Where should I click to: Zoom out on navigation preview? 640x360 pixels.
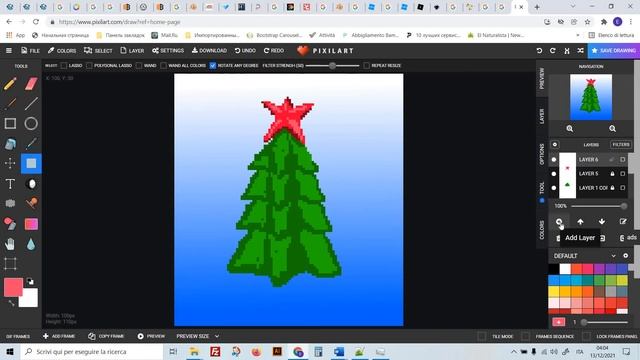612,129
